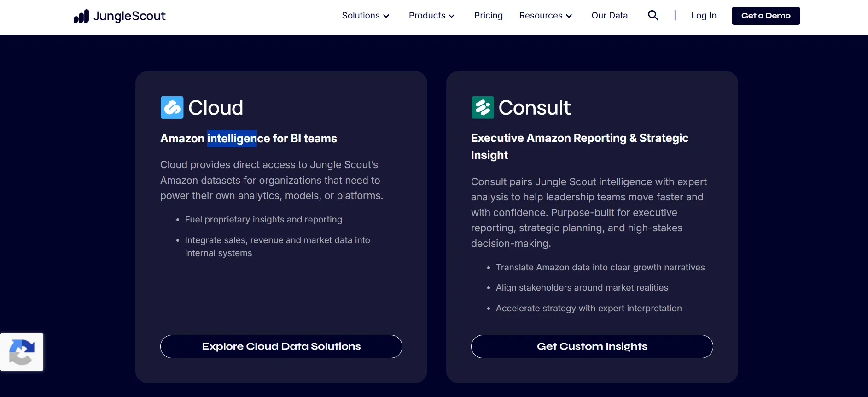Click 'Executive Amazon Reporting & Strategic Insight' heading
This screenshot has height=397, width=868.
[580, 146]
